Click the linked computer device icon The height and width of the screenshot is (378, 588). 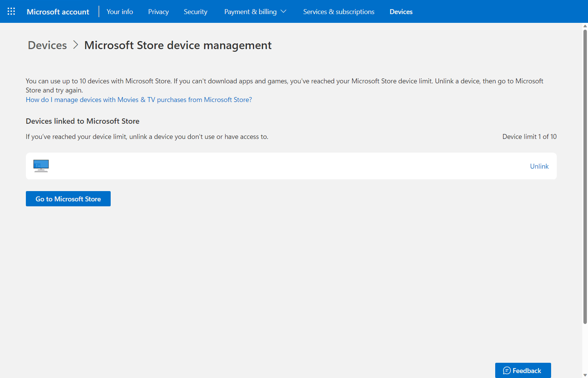click(x=41, y=166)
